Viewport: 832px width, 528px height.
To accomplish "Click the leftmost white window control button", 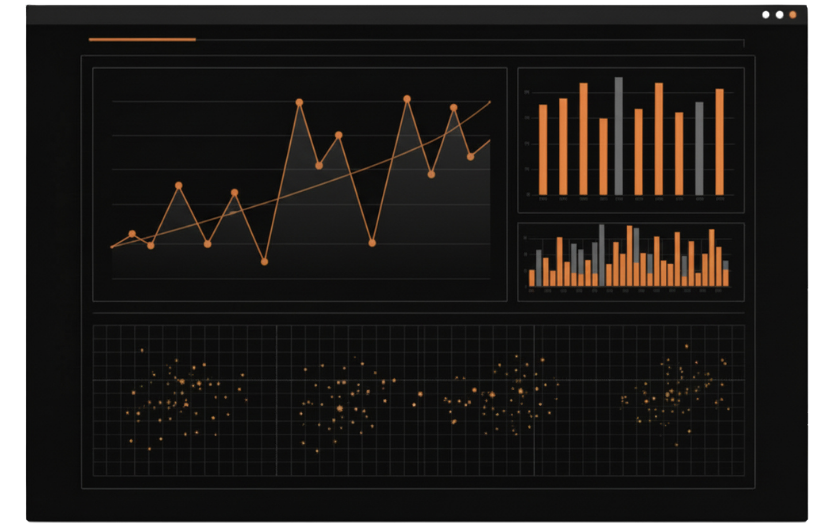I will pos(766,15).
